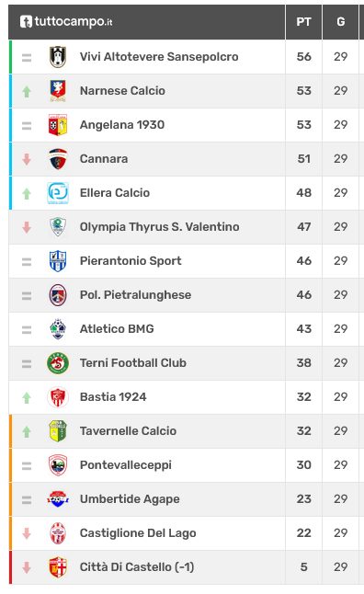Open Pierantonio Sport team link

131,261
